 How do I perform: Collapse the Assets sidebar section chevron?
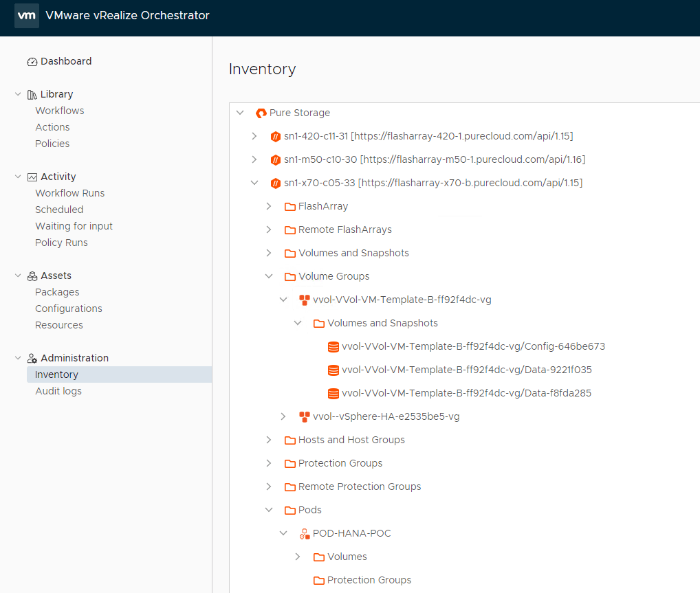pyautogui.click(x=18, y=276)
